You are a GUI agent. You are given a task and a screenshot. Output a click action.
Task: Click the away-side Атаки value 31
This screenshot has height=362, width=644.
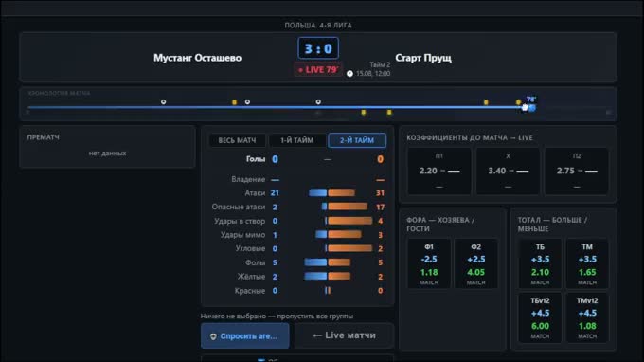point(380,193)
